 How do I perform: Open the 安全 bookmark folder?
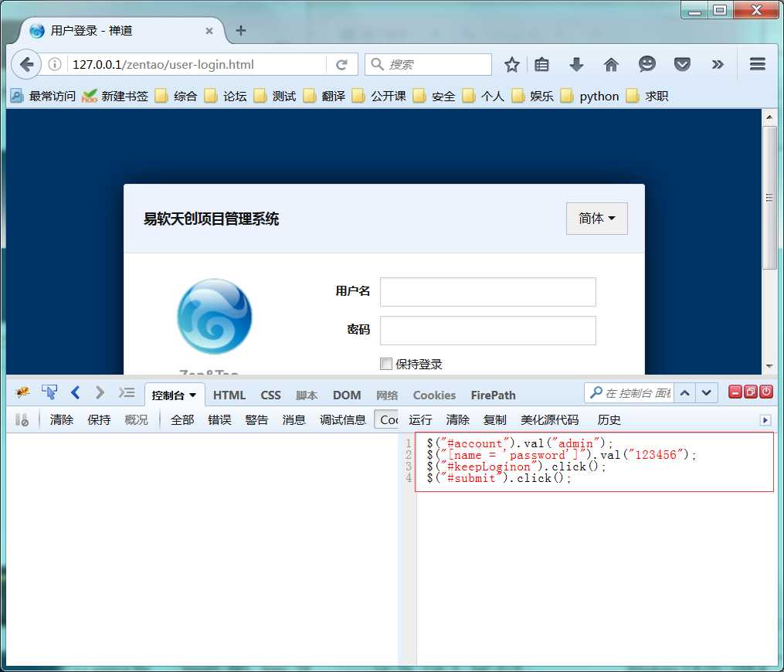tap(434, 96)
